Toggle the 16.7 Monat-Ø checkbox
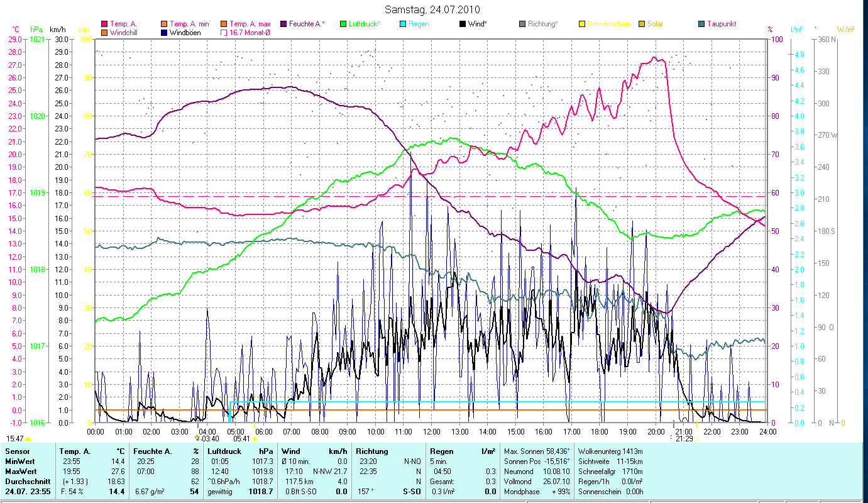 click(x=224, y=32)
